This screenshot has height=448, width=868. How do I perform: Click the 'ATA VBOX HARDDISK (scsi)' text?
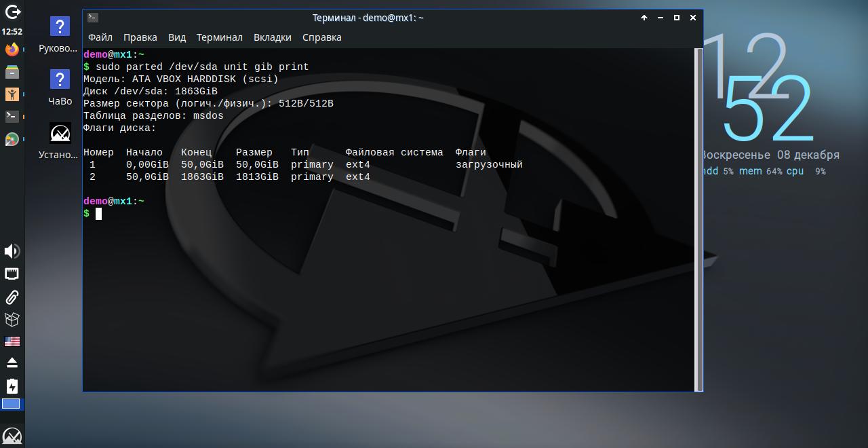205,79
